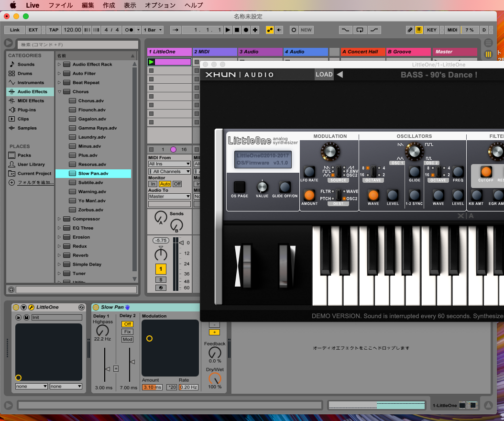This screenshot has width=504, height=421.
Task: Select Plug-ins category in browser
Action: tap(27, 110)
